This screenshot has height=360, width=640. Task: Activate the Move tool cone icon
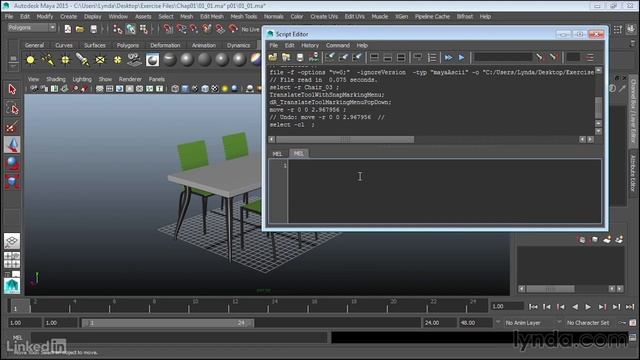pos(12,145)
